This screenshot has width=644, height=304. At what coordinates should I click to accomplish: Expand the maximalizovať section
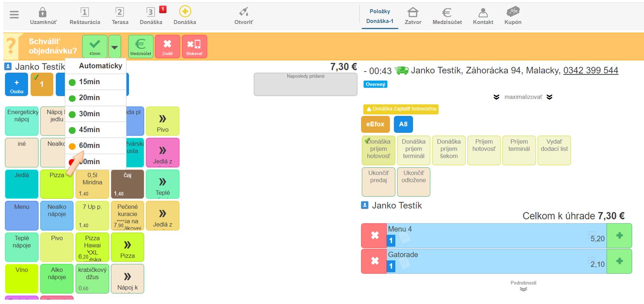[523, 97]
